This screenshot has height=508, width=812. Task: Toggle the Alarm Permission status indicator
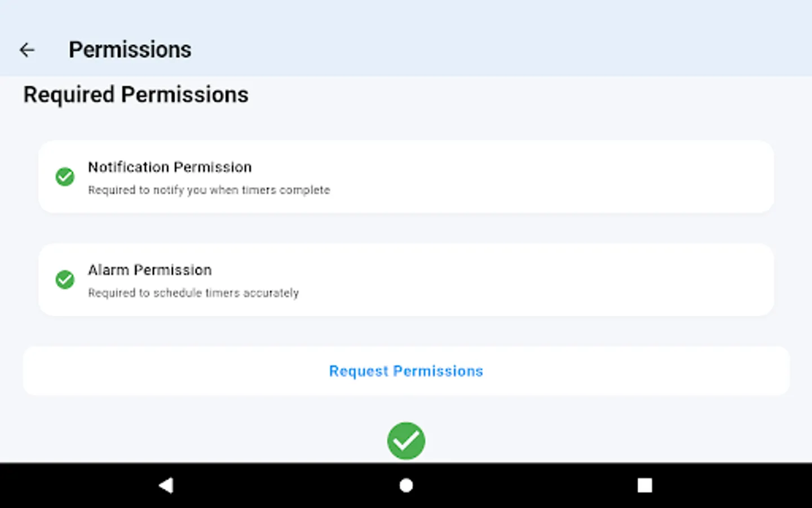[x=64, y=279]
